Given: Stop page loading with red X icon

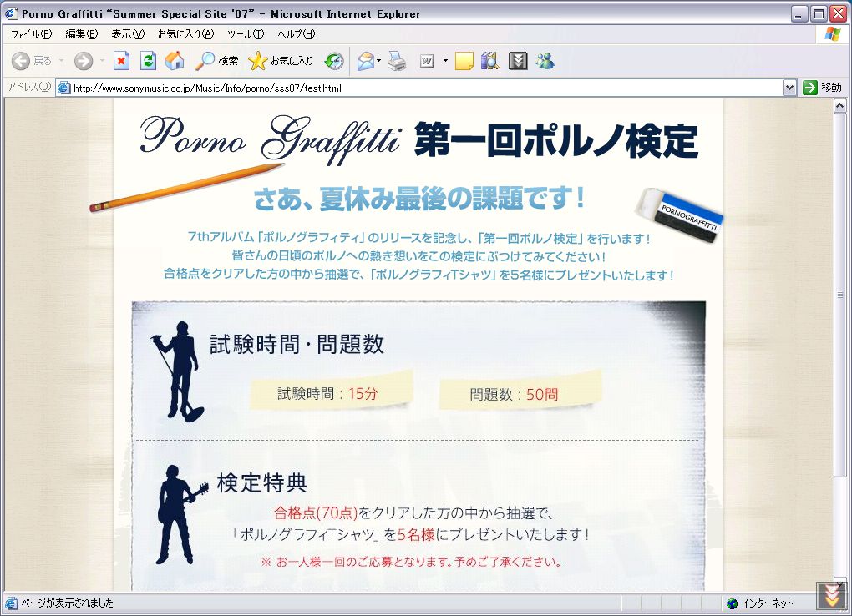Looking at the screenshot, I should tap(121, 61).
